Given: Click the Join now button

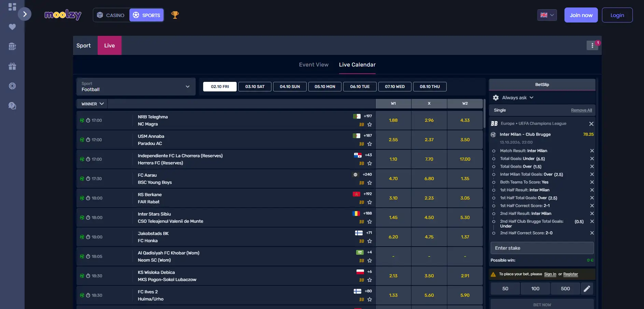Looking at the screenshot, I should pos(581,15).
